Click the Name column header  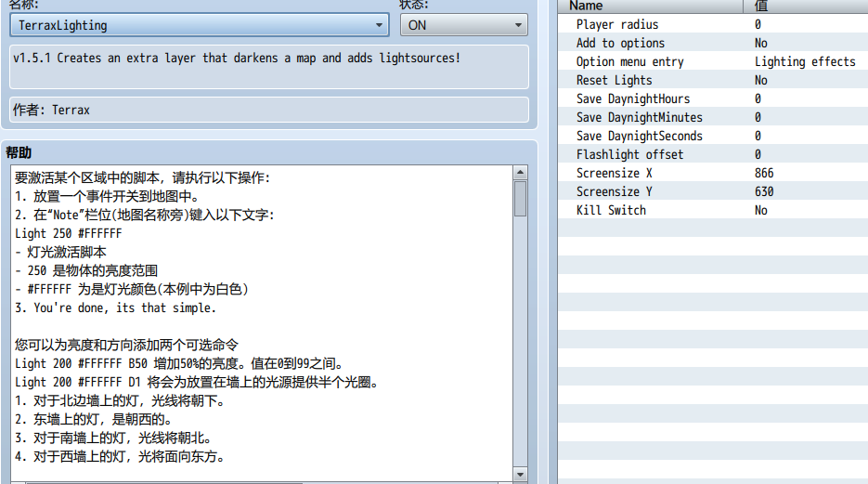point(650,7)
